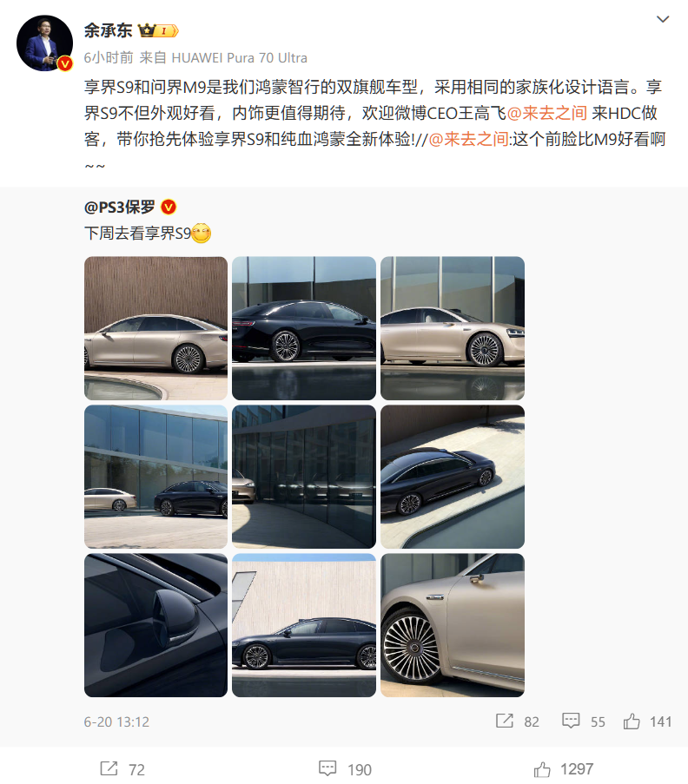Image resolution: width=688 pixels, height=784 pixels.
Task: Repost the original post with 82 shares
Action: click(x=518, y=721)
